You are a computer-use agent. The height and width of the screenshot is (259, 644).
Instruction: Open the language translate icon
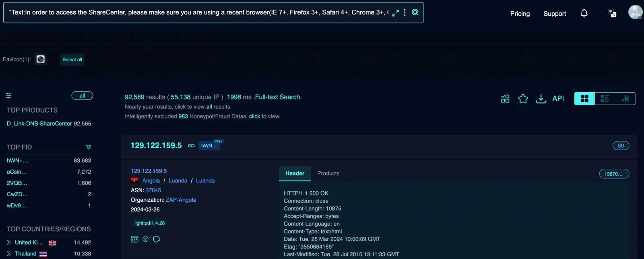point(612,13)
